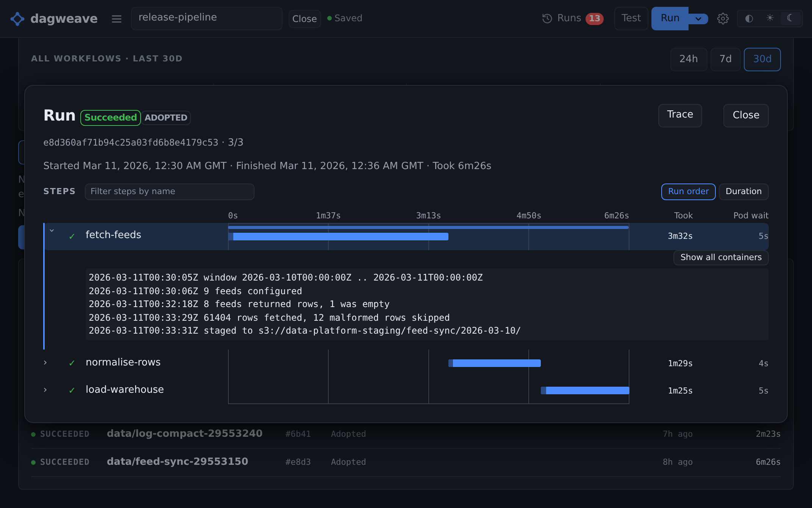The image size is (812, 508).
Task: Click the Saved status indicator
Action: click(345, 18)
